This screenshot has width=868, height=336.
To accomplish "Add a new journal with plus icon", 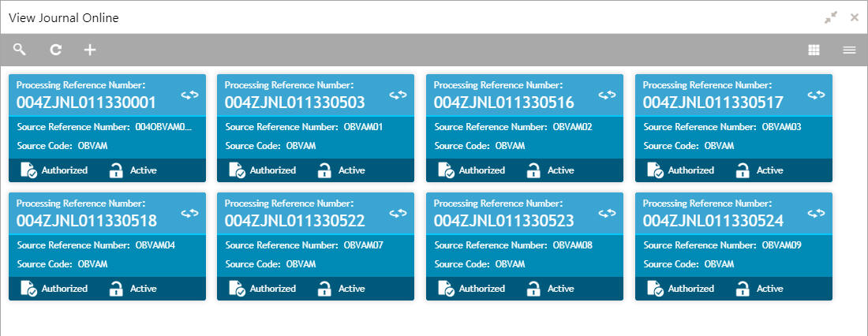I will point(90,50).
